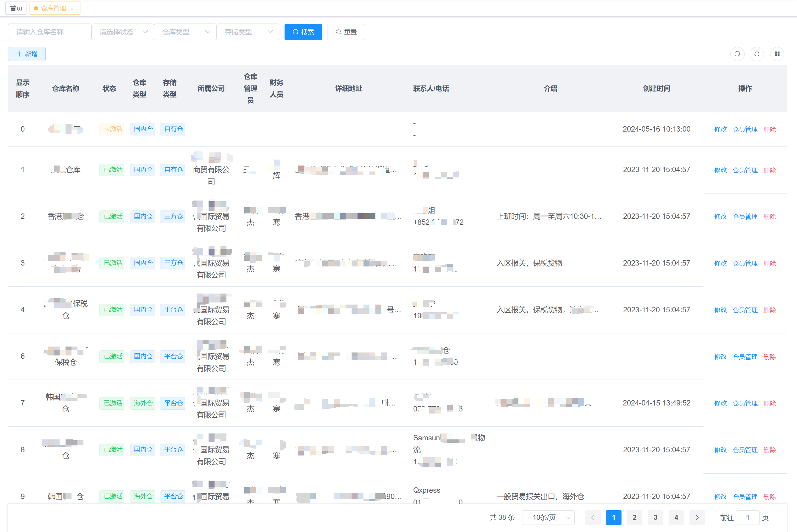Switch to the 首页 tab

(16, 8)
